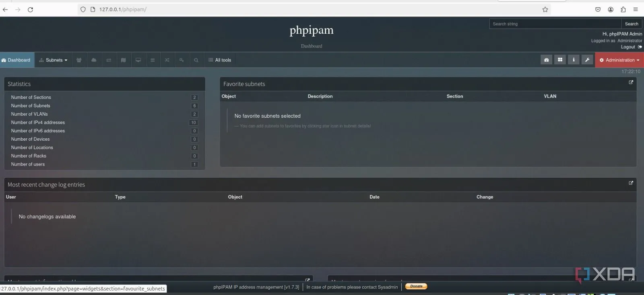Viewport: 644px width, 295px height.
Task: Click the magnifier search icon in navbar
Action: (x=196, y=60)
